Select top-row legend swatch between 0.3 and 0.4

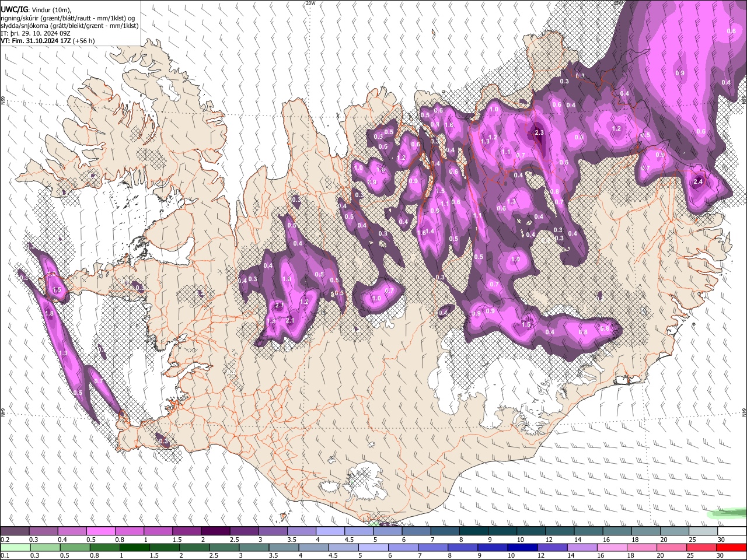(x=43, y=531)
